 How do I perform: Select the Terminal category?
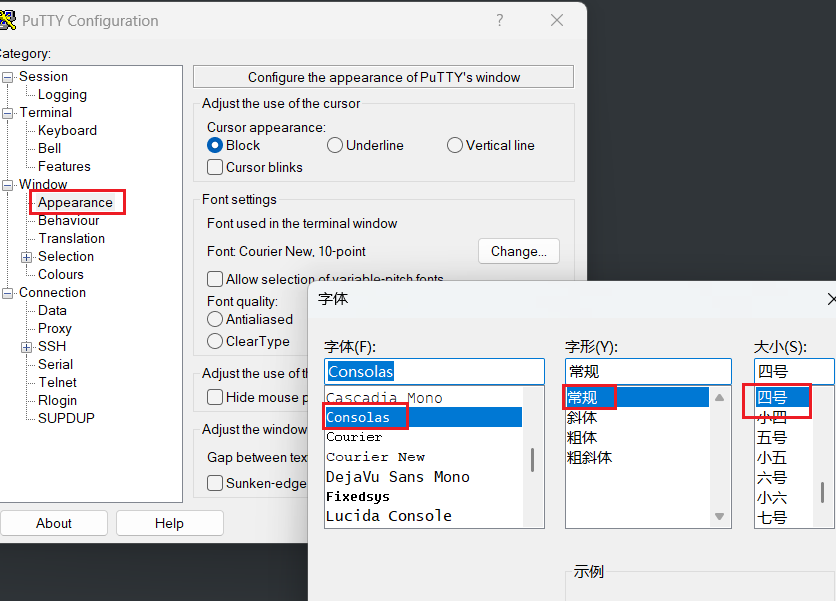pos(45,113)
